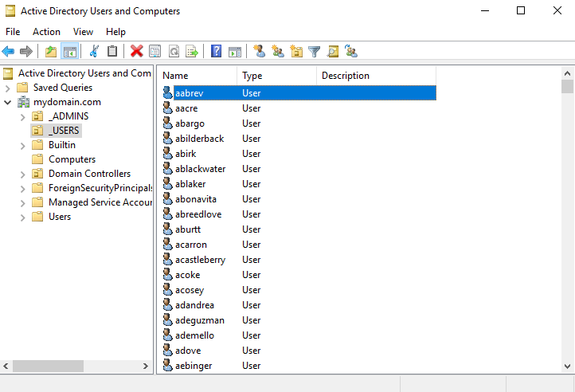
Task: Click the Saved Queries folder icon
Action: coord(22,88)
